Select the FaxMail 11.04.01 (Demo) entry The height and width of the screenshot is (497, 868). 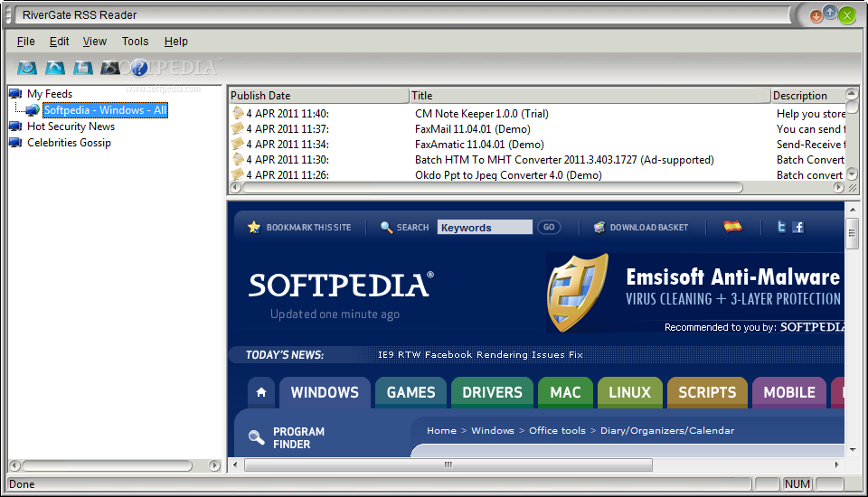click(x=473, y=129)
